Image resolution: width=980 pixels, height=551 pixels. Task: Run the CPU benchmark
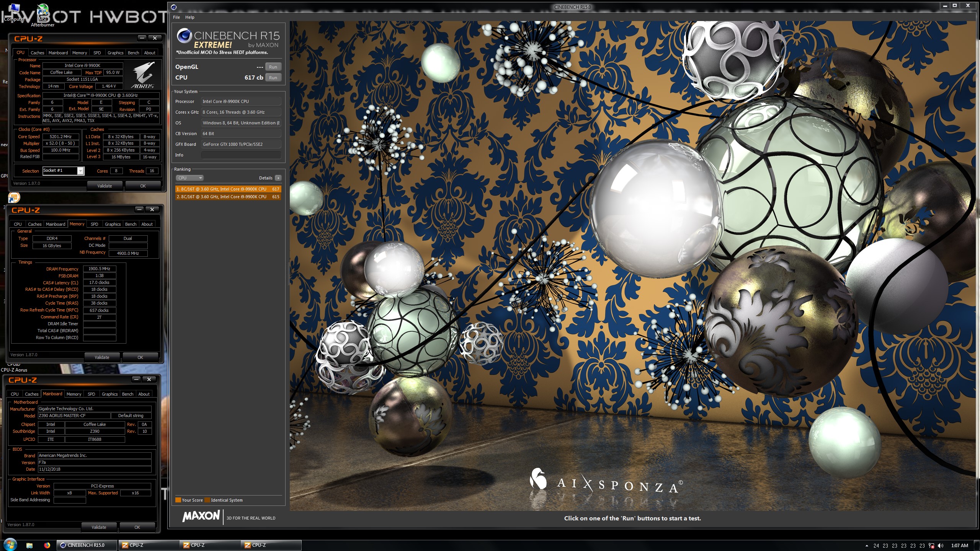point(273,78)
